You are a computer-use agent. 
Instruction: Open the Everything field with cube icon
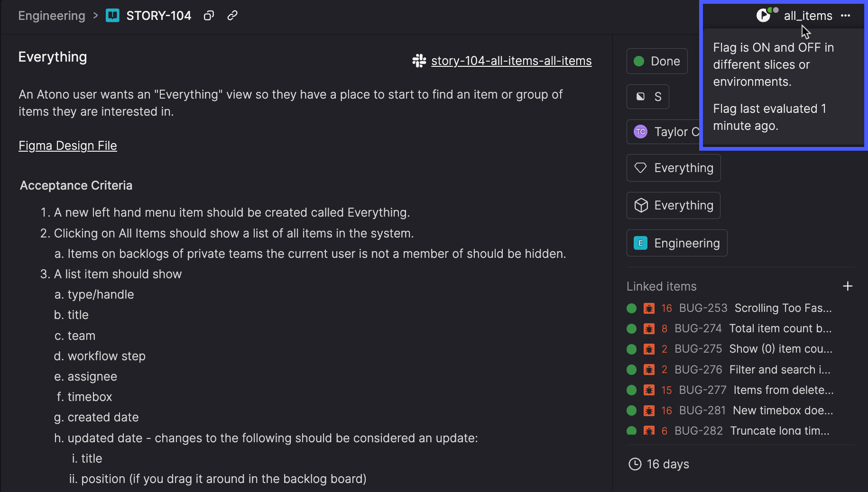point(674,205)
